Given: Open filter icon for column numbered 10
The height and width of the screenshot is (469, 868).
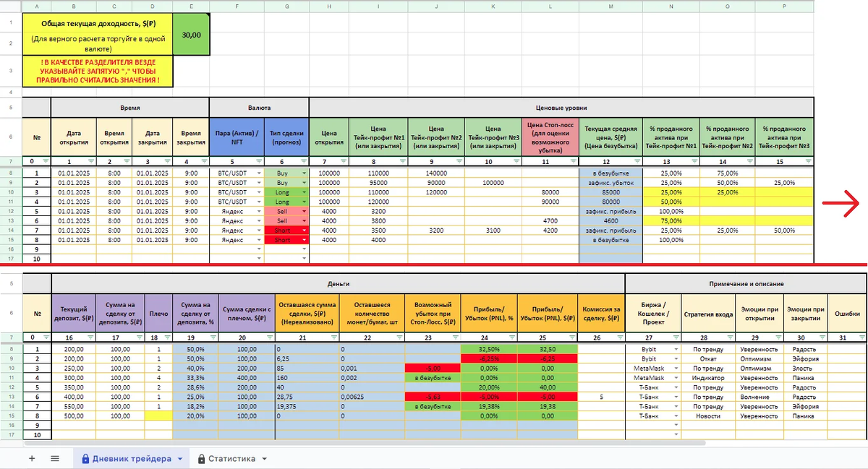Looking at the screenshot, I should (x=516, y=161).
